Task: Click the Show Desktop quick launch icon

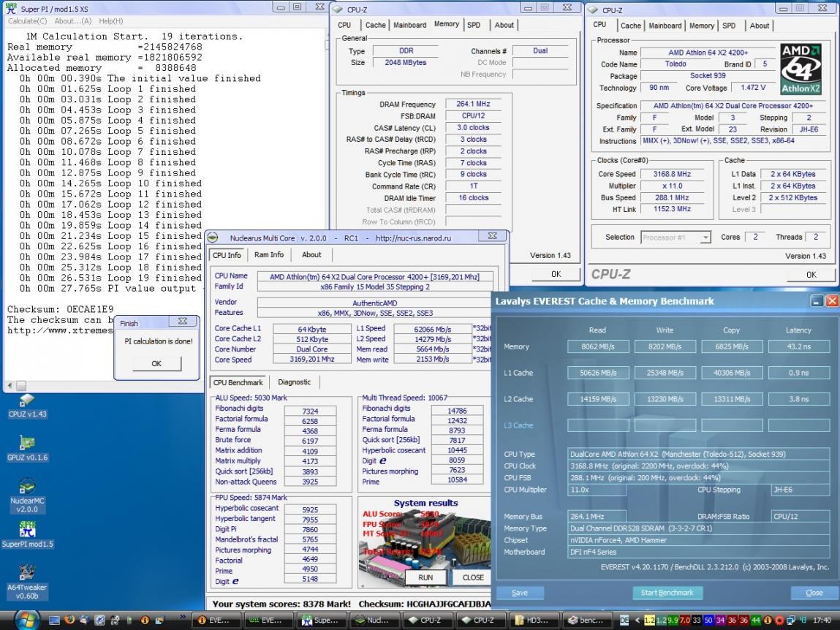Action: tap(54, 620)
